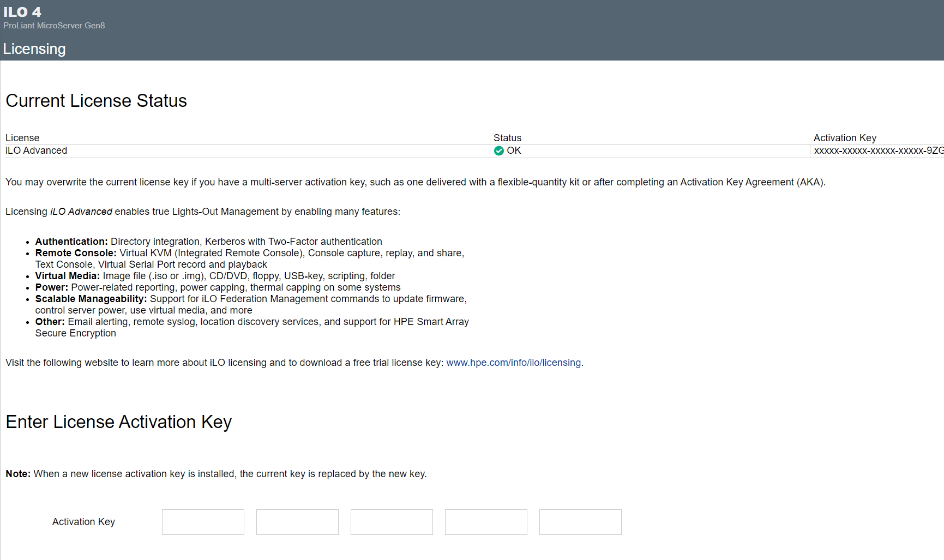The image size is (944, 560).
Task: Focus the fifth Activation Key input box
Action: (x=580, y=522)
